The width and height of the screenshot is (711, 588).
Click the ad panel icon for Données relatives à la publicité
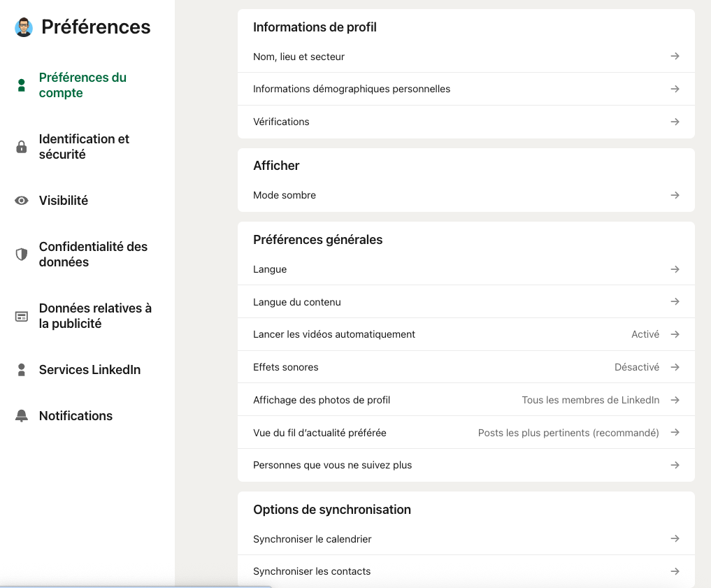point(22,316)
